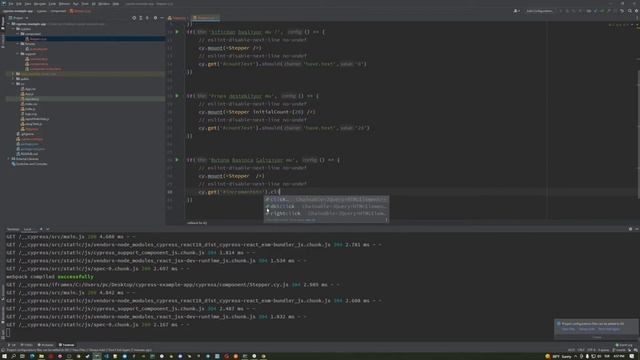Switch to the Stepper.cy.js editor tab
Viewport: 640px width, 360px height.
(206, 18)
